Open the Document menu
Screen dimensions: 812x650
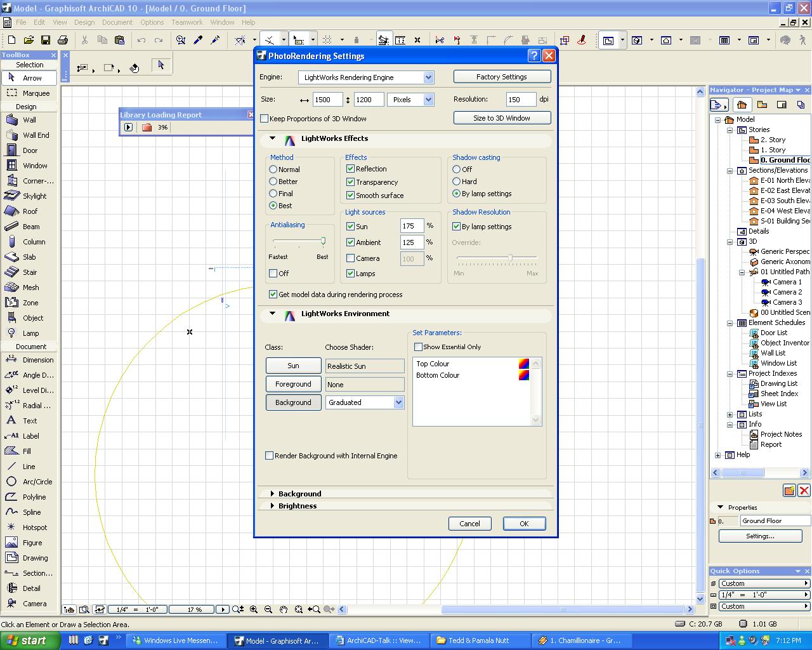click(117, 22)
